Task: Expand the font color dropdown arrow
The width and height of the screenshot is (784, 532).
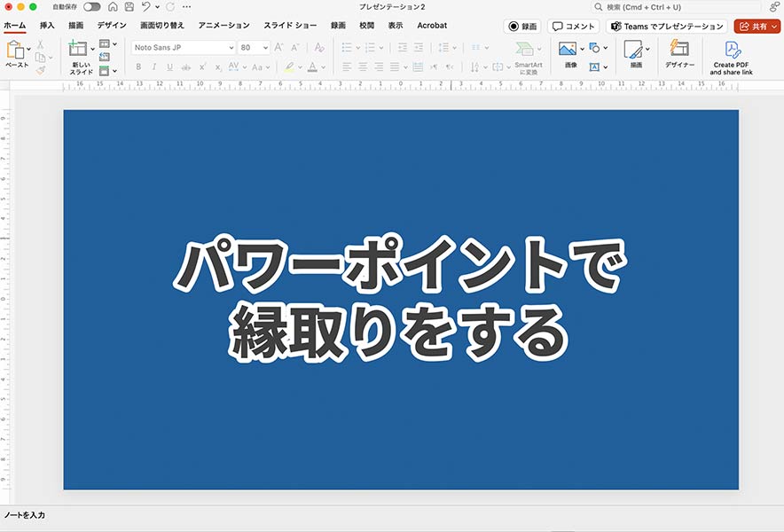Action: [x=322, y=66]
